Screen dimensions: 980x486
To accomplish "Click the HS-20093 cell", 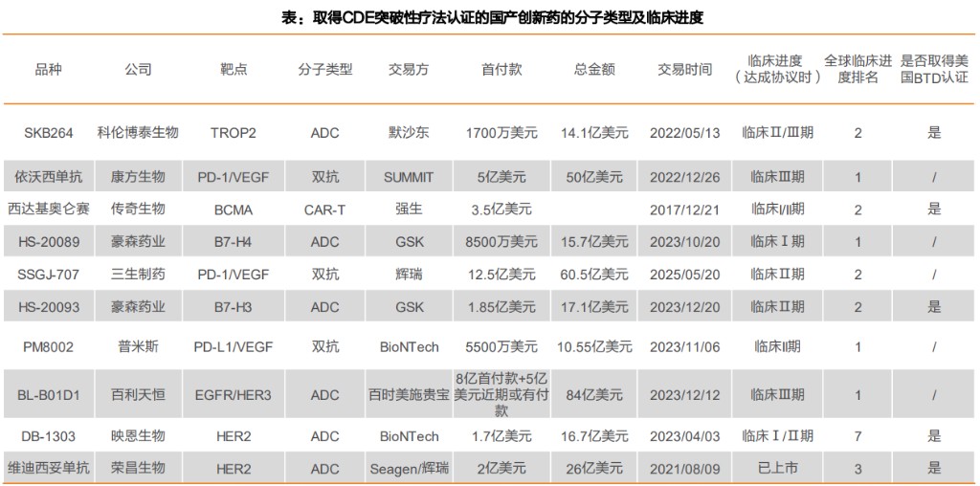I will tap(49, 307).
